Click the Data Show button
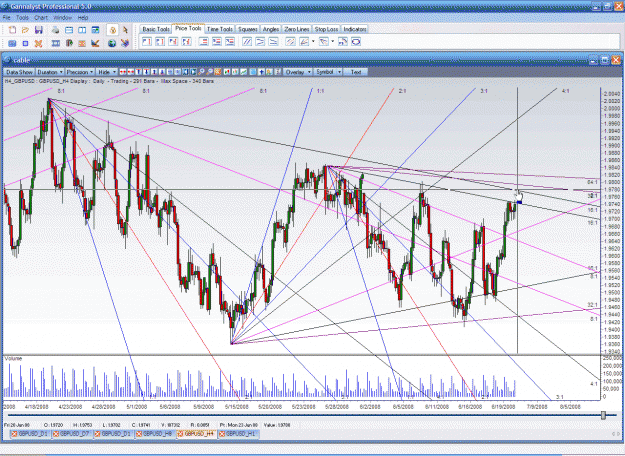The image size is (625, 456). 19,72
